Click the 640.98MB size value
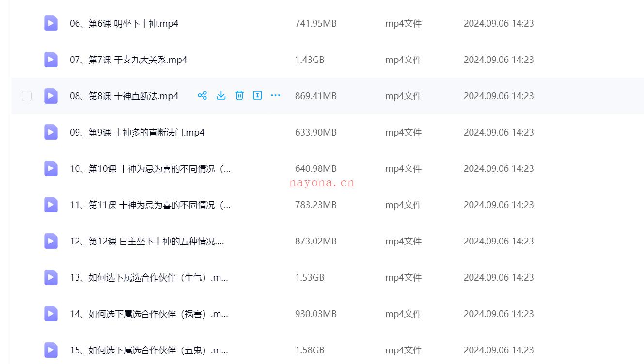Screen dimensions: 644x364 [x=316, y=168]
